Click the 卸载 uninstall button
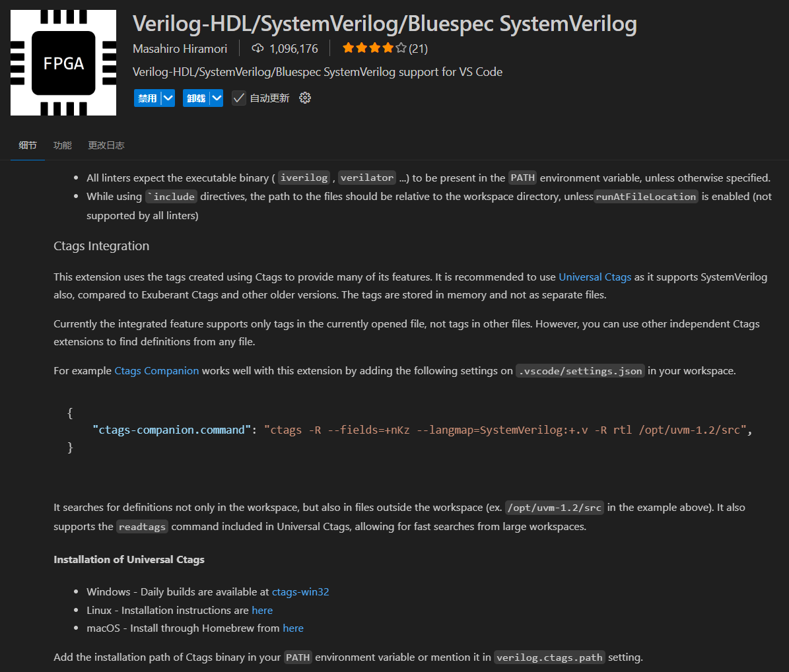 coord(196,98)
